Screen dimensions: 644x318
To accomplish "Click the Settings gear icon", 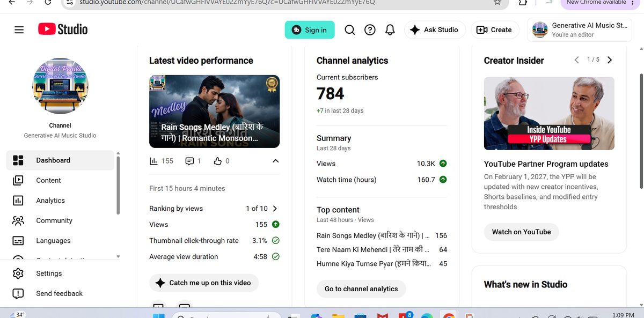I will (18, 273).
